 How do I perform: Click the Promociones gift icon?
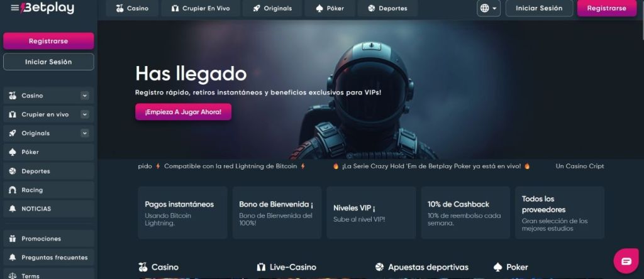pos(13,239)
